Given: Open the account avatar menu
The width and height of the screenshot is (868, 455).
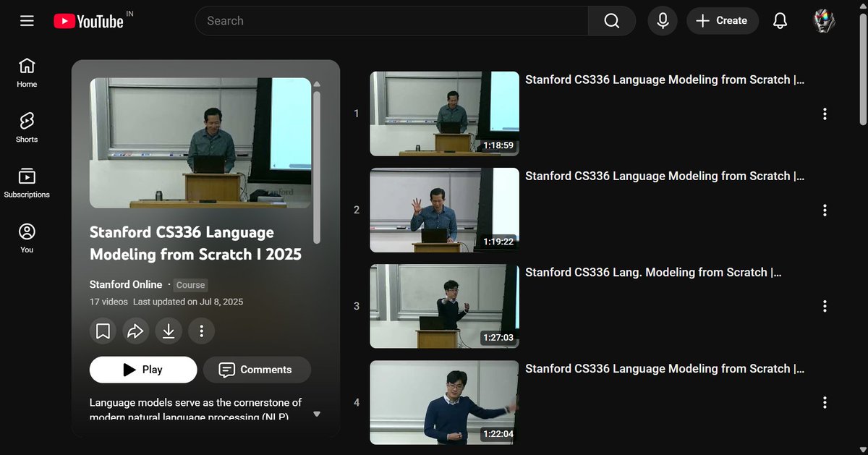Looking at the screenshot, I should [x=825, y=21].
